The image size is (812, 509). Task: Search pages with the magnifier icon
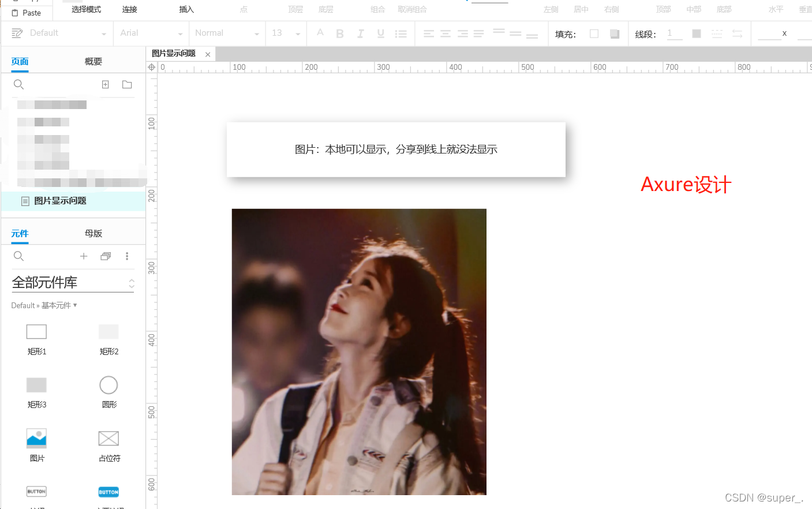point(18,84)
